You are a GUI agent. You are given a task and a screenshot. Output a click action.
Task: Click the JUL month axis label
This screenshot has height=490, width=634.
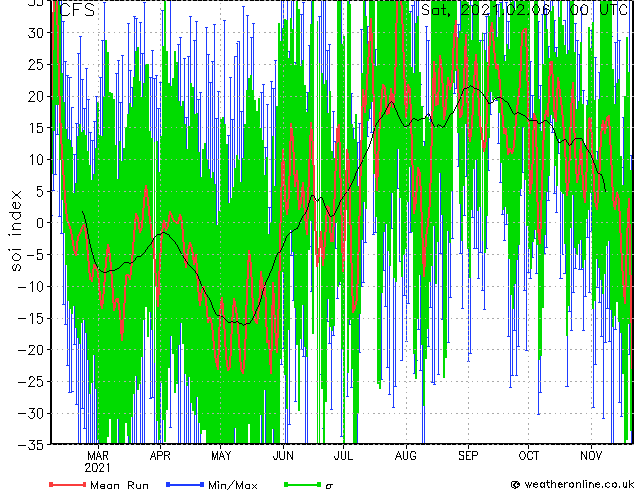343,456
